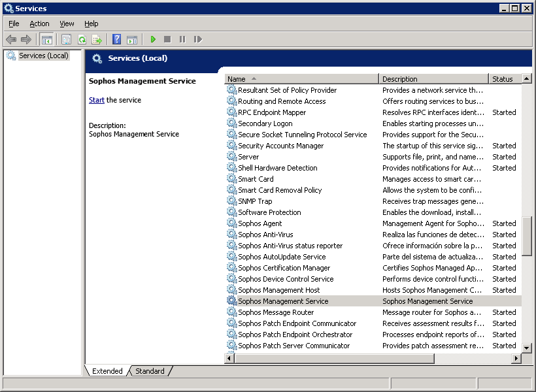536x392 pixels.
Task: Click the Stop Service square icon
Action: tap(167, 40)
